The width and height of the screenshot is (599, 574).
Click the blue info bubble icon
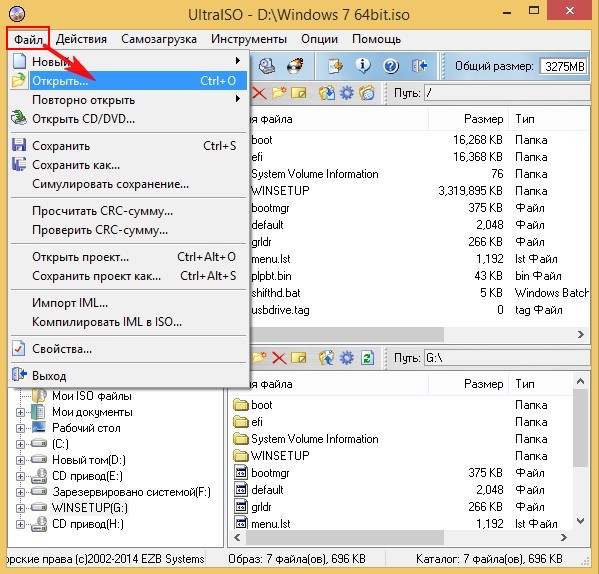click(363, 66)
